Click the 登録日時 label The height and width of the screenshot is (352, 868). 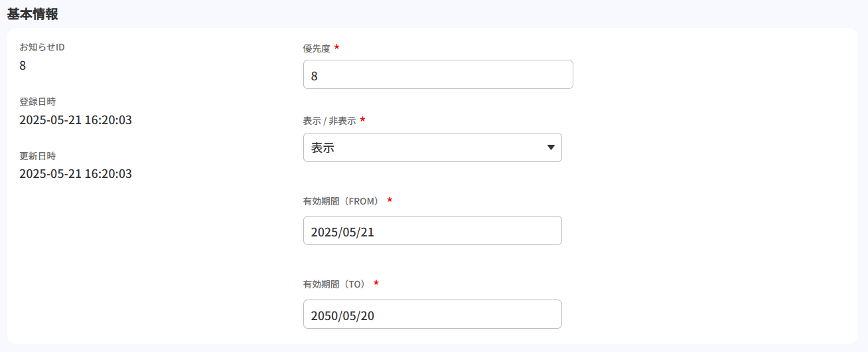pyautogui.click(x=37, y=102)
